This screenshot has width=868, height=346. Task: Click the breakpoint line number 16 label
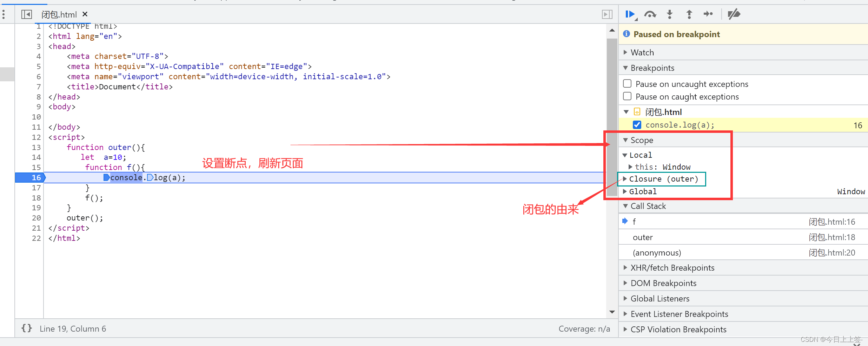pyautogui.click(x=37, y=177)
